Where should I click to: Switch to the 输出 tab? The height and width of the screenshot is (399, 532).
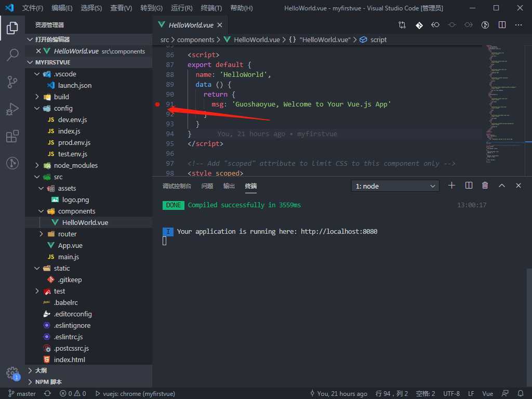[229, 186]
